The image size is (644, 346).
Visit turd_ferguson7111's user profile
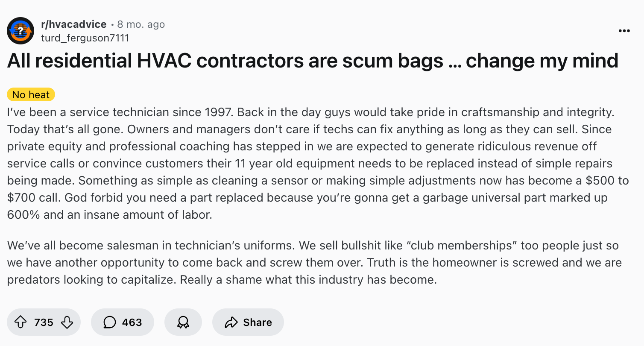tap(85, 38)
